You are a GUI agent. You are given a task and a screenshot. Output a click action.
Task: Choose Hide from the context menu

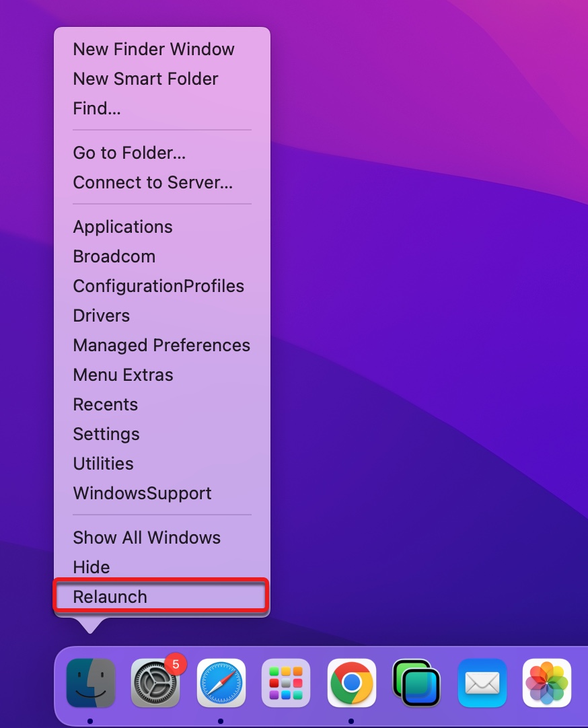click(x=91, y=567)
